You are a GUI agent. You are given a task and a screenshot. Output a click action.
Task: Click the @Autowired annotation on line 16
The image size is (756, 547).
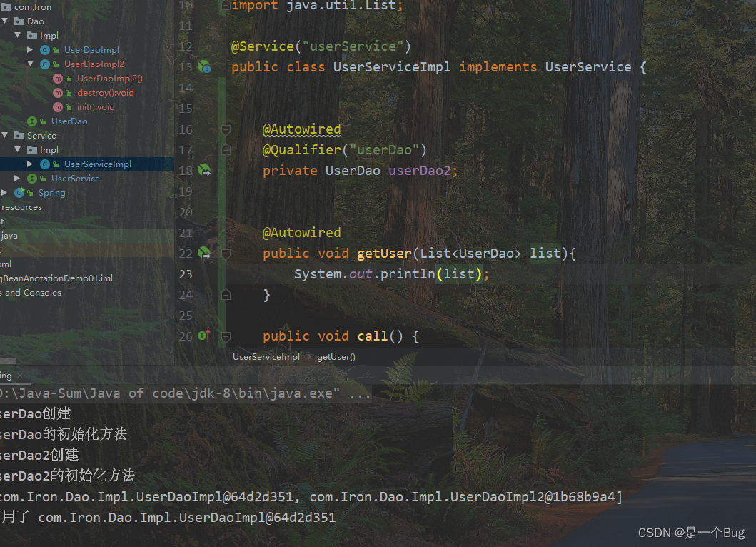tap(301, 129)
